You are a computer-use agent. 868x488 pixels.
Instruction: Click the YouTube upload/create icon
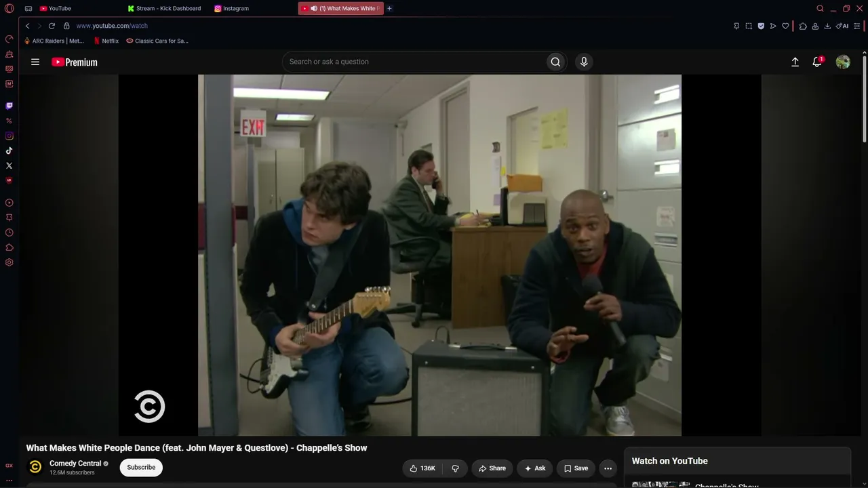[795, 62]
